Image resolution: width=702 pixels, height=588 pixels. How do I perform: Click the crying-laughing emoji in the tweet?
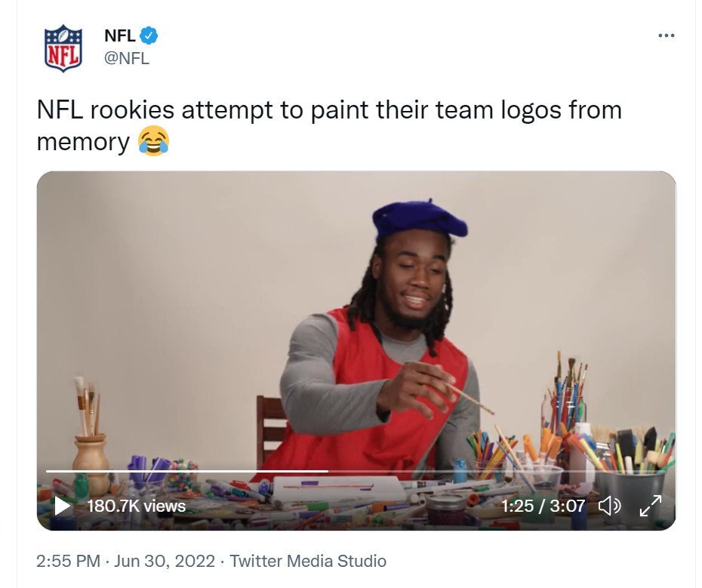[153, 141]
